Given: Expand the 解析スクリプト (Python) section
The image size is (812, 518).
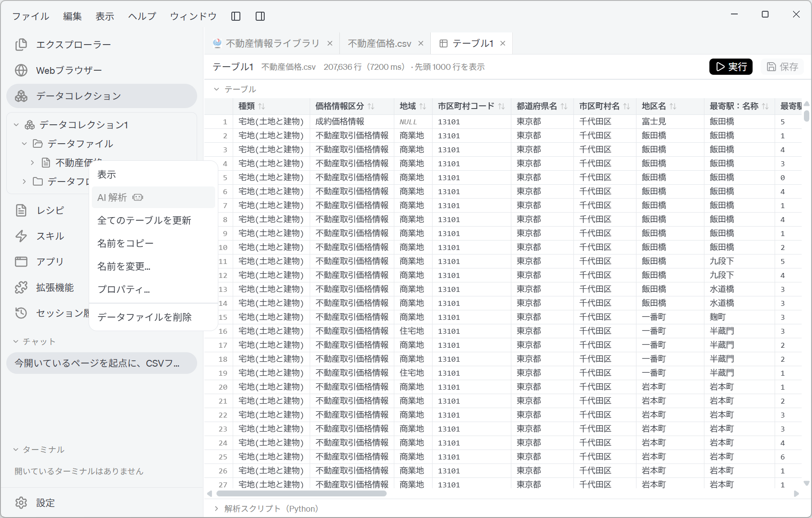Looking at the screenshot, I should (x=217, y=509).
